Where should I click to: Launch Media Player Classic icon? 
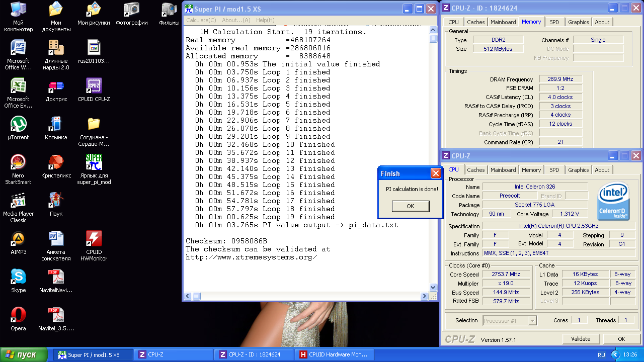click(x=18, y=201)
